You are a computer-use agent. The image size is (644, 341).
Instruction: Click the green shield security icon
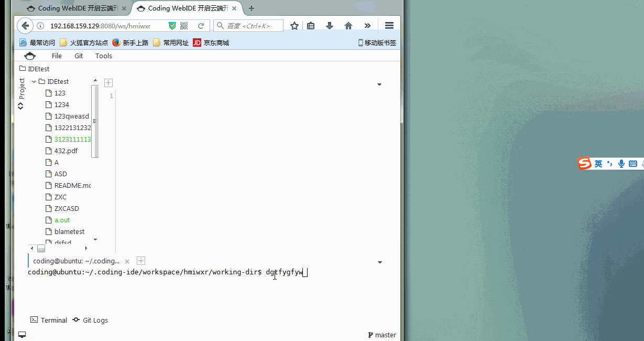coord(172,26)
